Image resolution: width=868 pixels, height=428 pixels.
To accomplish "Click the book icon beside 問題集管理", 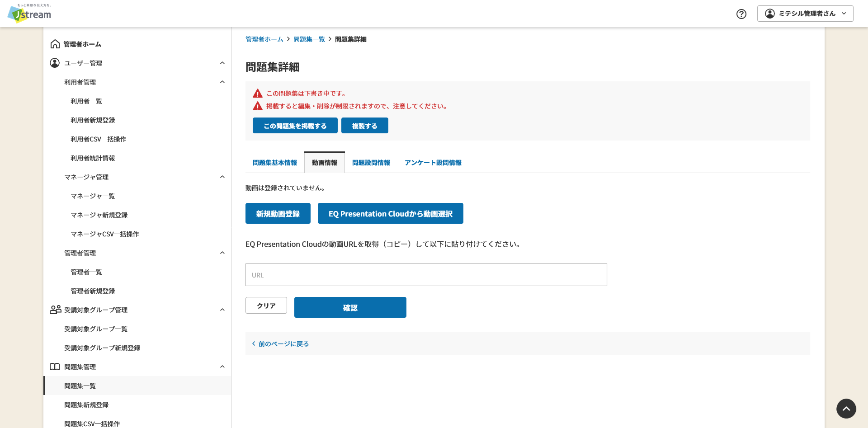I will click(55, 367).
